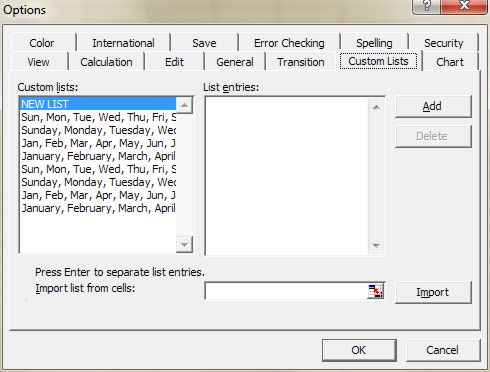This screenshot has width=490, height=372.
Task: Click List entries scroll up arrow
Action: click(x=376, y=107)
